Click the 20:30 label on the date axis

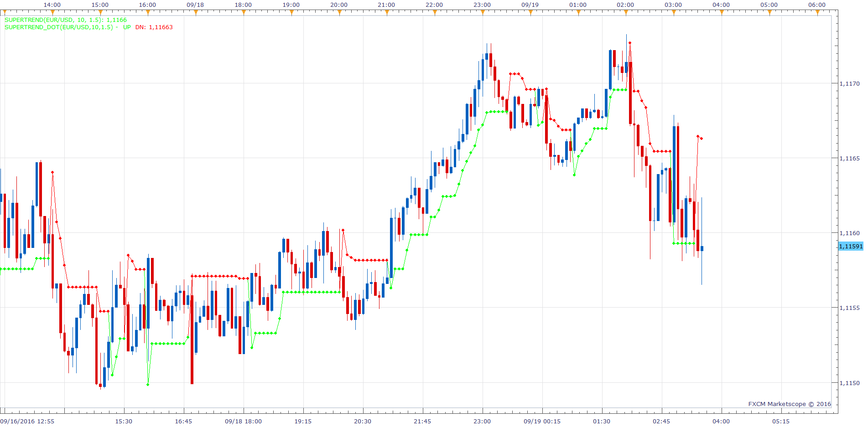pos(363,422)
